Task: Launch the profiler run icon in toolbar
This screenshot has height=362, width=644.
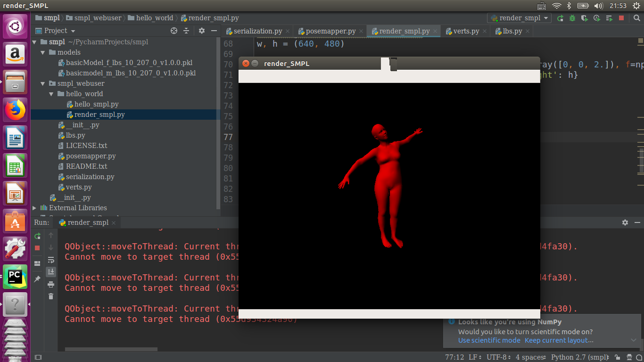Action: pyautogui.click(x=597, y=18)
